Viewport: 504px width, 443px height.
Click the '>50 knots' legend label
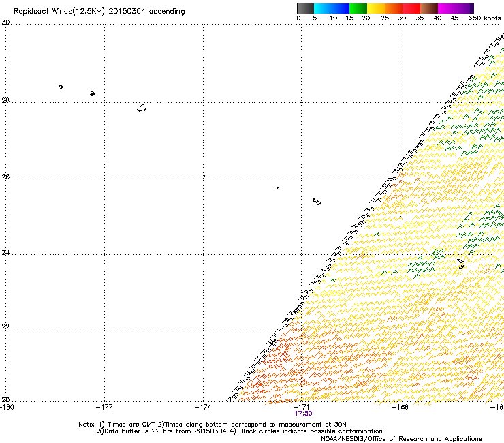click(484, 18)
